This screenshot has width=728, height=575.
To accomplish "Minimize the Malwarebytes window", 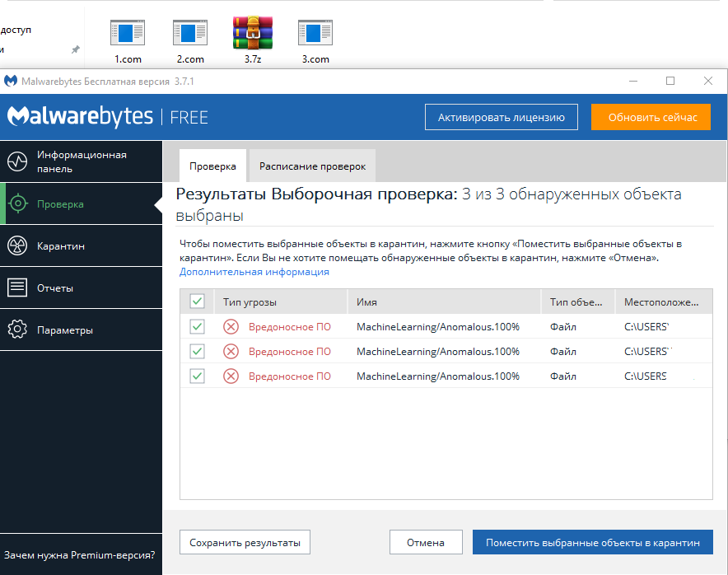I will [633, 82].
